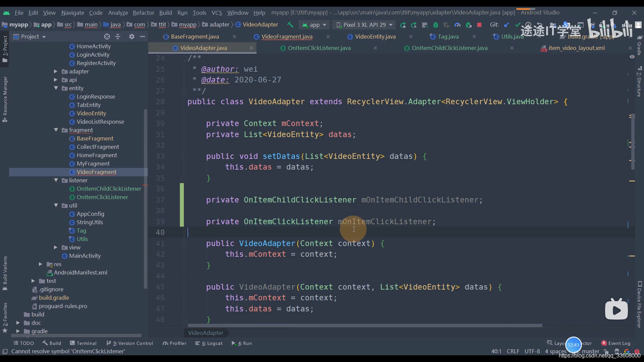Select AndroidManifest.xml in project tree

coord(80,273)
